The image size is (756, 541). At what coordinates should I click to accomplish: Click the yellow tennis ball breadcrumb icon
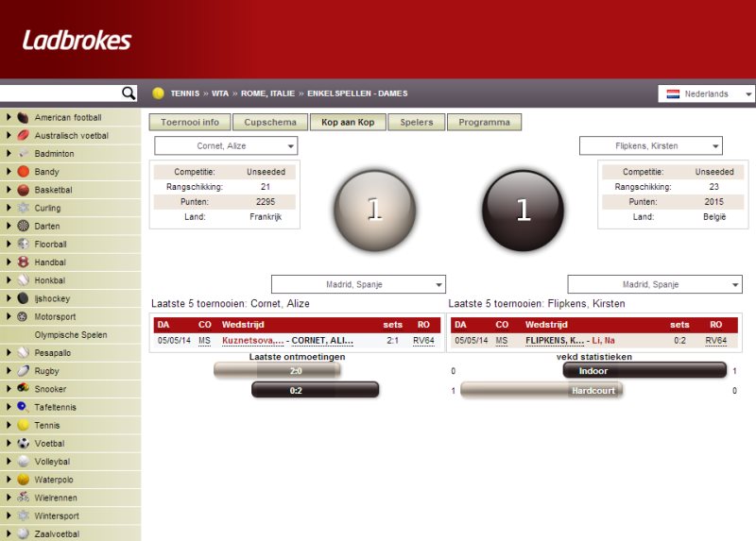tap(158, 93)
